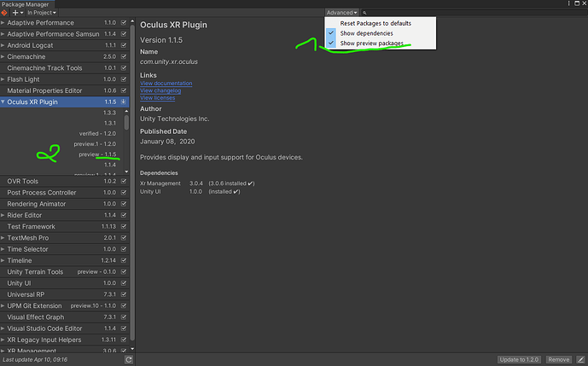The image size is (588, 366).
Task: Select the Test Framework package
Action: click(x=65, y=226)
